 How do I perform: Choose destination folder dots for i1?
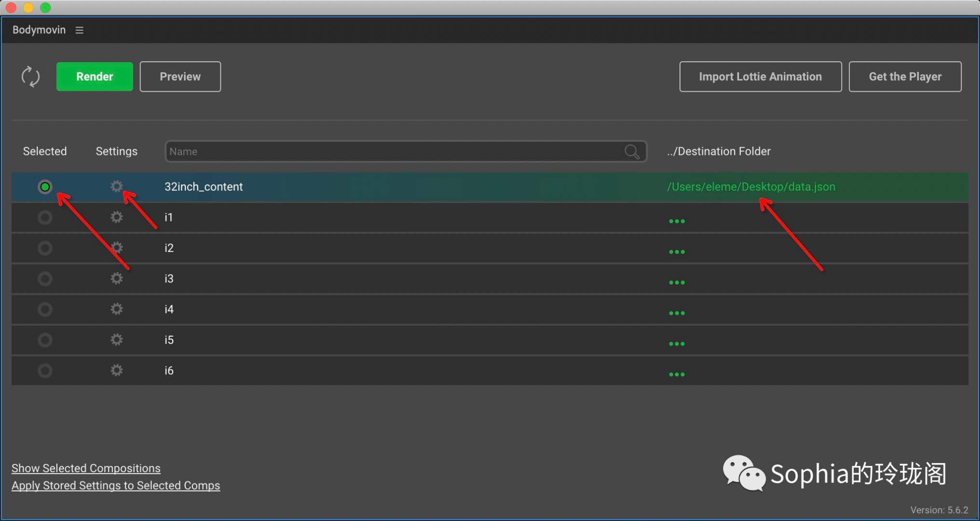677,221
